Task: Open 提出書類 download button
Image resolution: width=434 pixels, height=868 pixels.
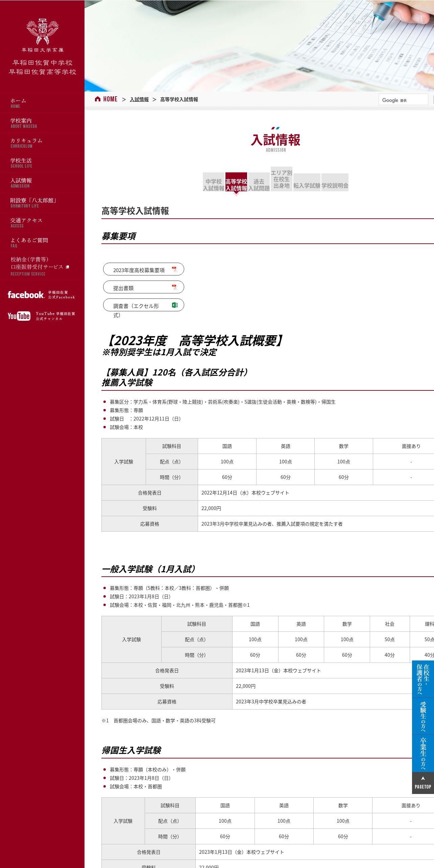Action: click(x=144, y=287)
